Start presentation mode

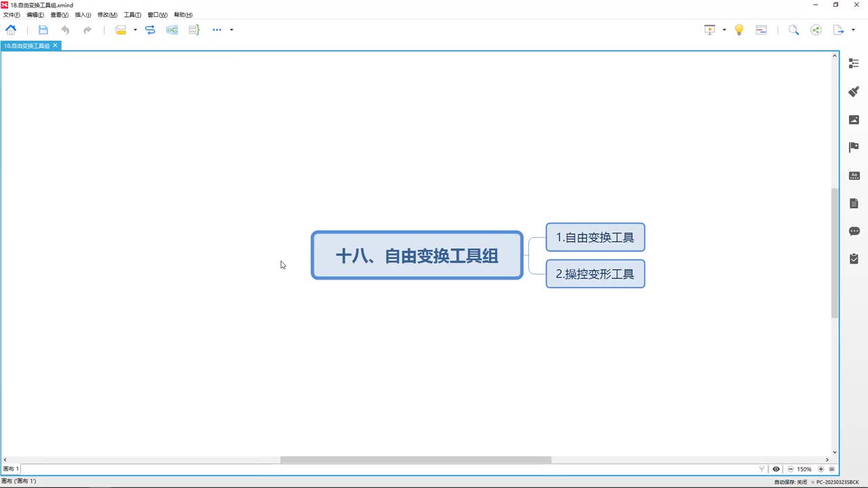pyautogui.click(x=710, y=30)
